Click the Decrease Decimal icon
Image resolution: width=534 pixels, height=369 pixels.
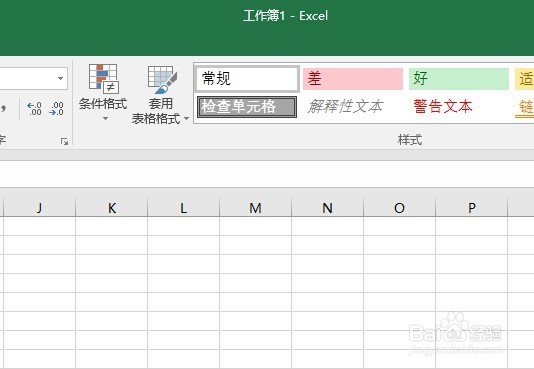click(x=56, y=109)
